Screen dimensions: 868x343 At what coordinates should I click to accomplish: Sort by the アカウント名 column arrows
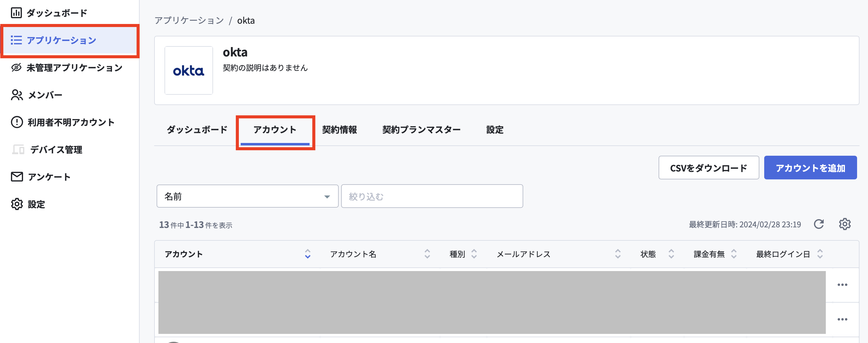coord(427,254)
